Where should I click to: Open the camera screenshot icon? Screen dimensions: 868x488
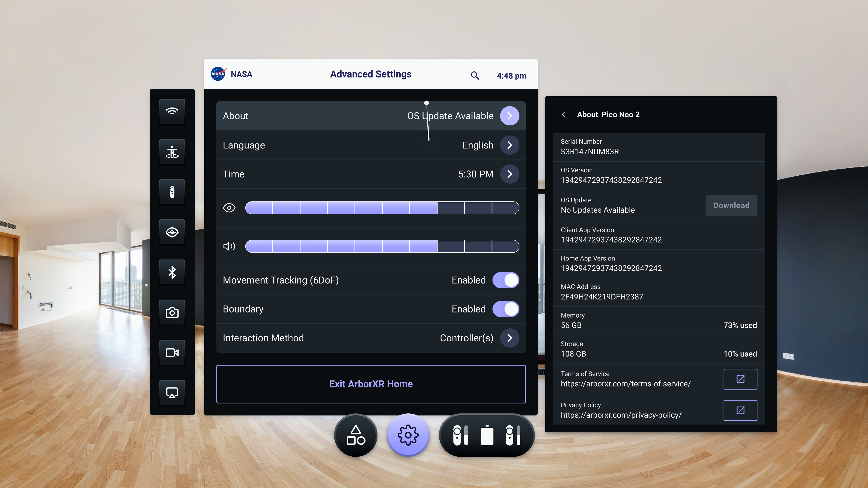click(x=172, y=312)
